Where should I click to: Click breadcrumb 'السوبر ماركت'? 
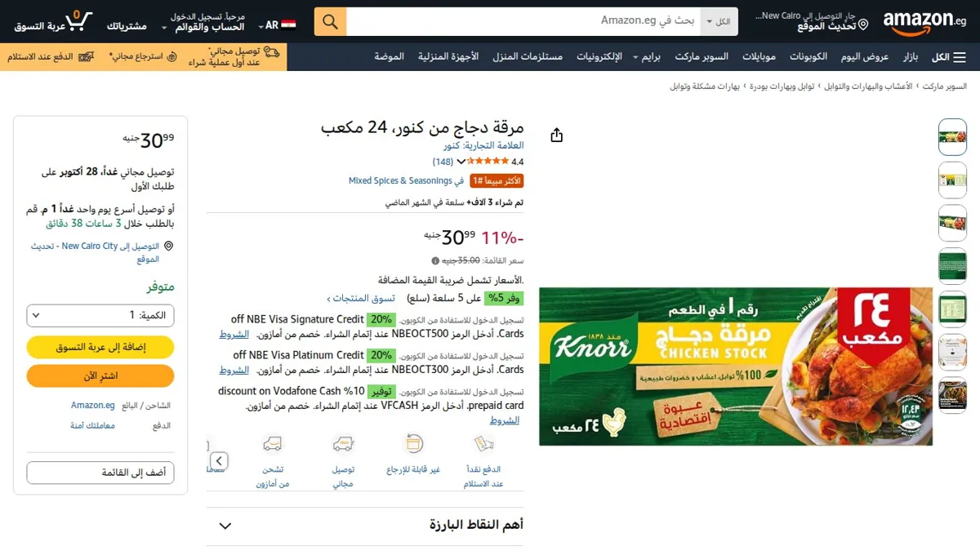click(945, 86)
